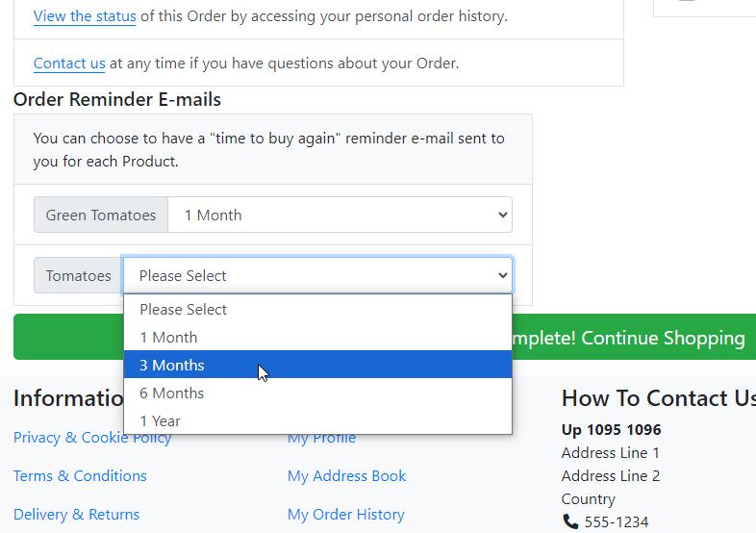
Task: Click the My Profile link
Action: click(321, 438)
